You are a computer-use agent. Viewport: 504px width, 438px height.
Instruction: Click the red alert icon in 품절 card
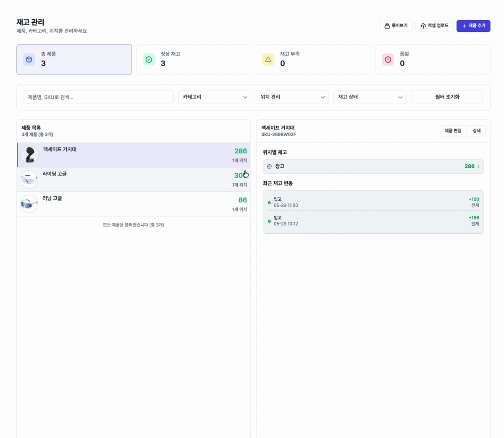[x=388, y=60]
